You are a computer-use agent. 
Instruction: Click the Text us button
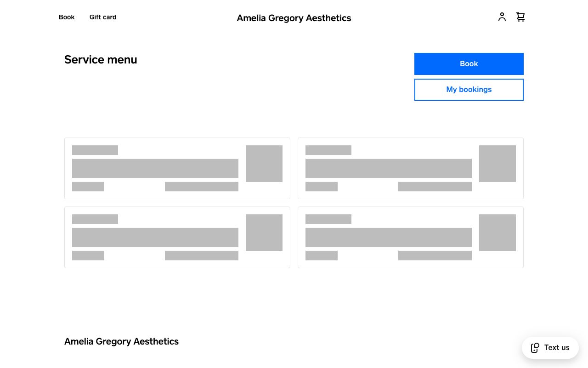[x=550, y=348]
